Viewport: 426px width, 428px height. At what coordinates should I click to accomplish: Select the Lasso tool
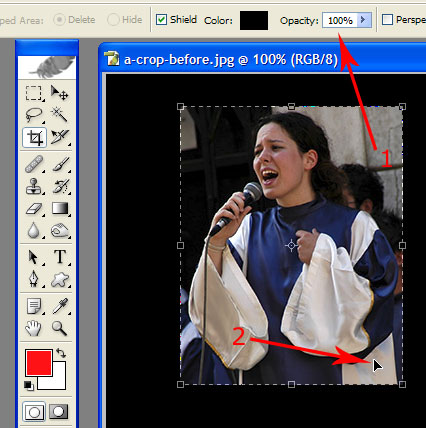point(34,115)
